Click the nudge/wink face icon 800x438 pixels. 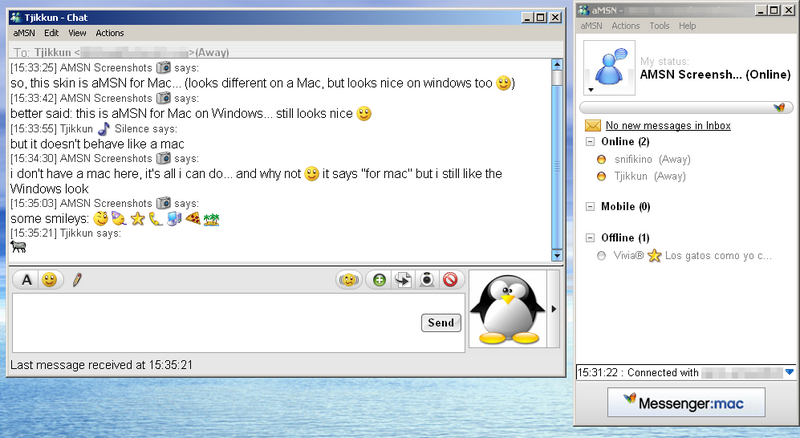click(349, 280)
